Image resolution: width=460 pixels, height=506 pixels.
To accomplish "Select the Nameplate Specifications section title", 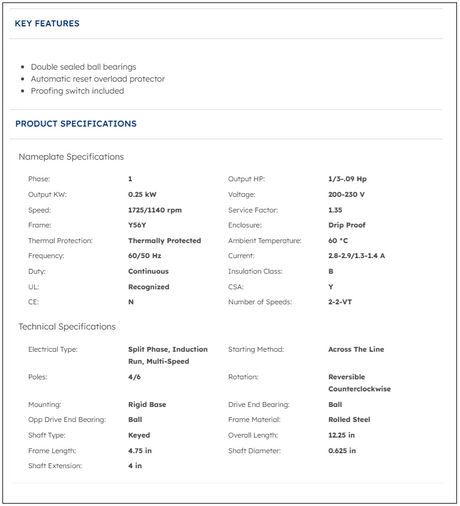I will tap(71, 157).
